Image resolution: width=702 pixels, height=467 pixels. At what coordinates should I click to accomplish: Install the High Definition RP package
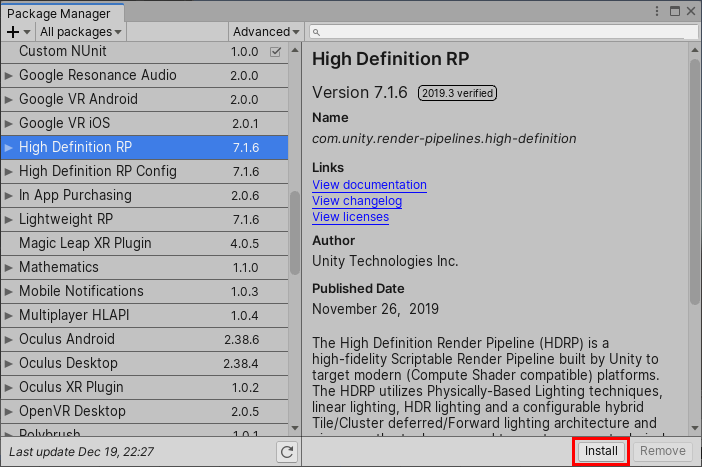601,451
